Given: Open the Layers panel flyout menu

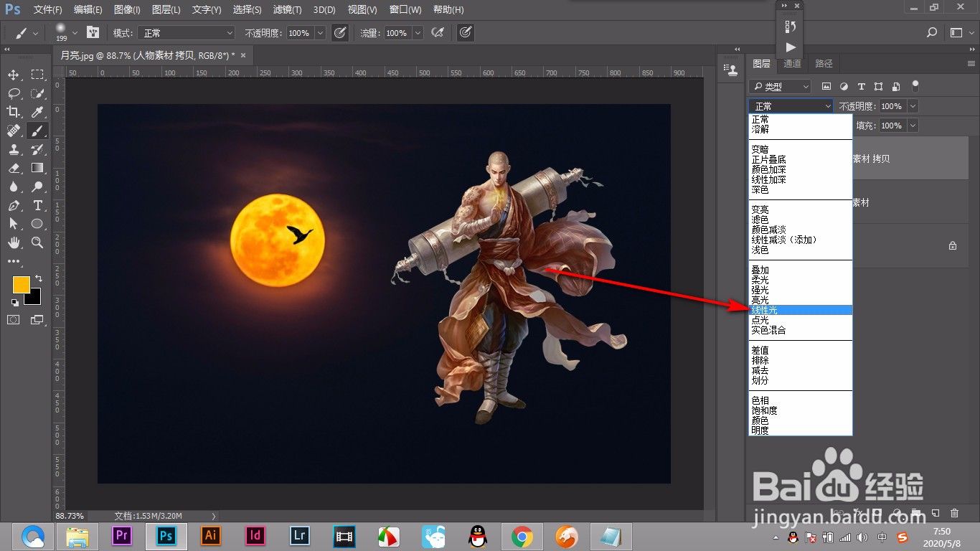Looking at the screenshot, I should pos(972,64).
